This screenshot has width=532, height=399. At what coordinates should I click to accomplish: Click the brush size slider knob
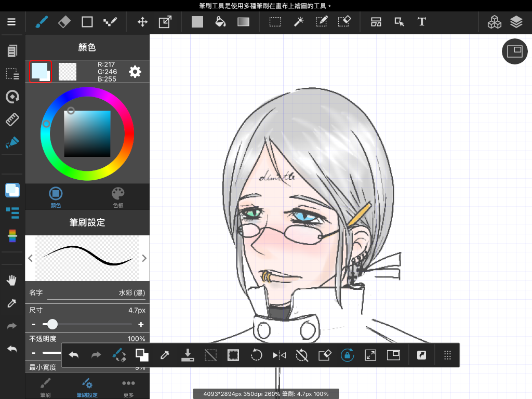(52, 324)
